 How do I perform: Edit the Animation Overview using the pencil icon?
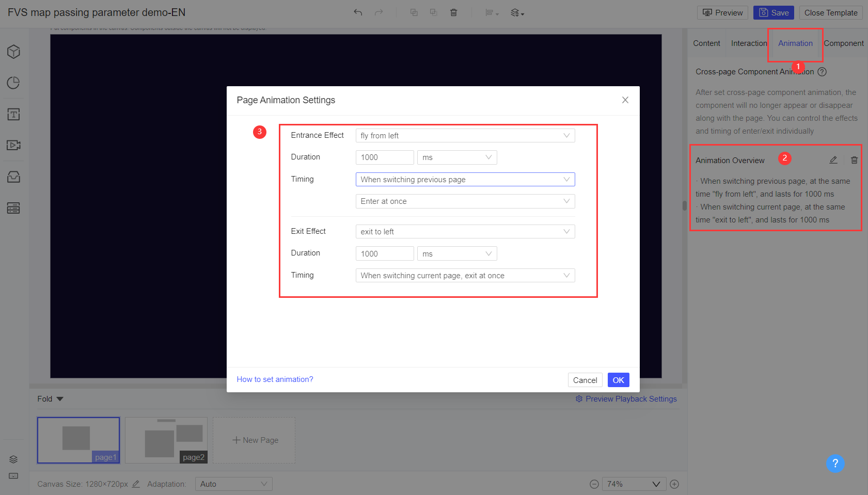(x=833, y=160)
